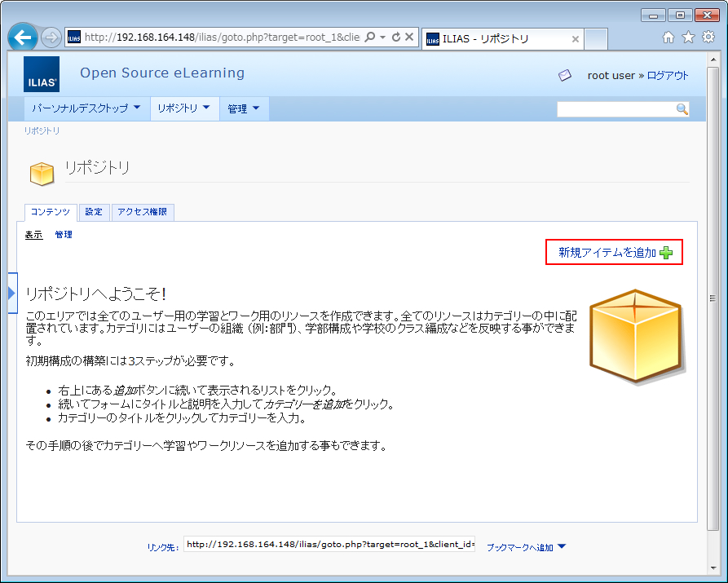Click the browser back arrow button

click(x=24, y=38)
